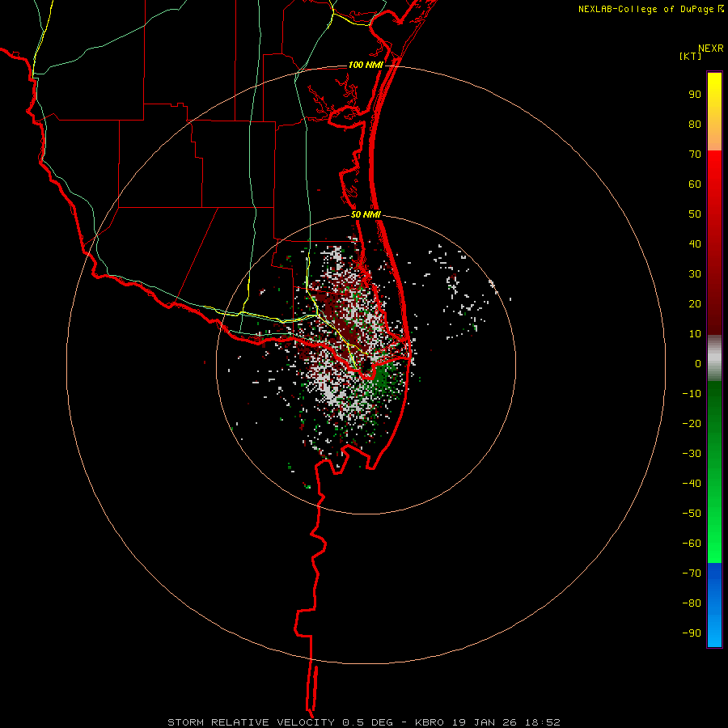
Task: Click the 70 value on the velocity scale
Action: pos(695,154)
